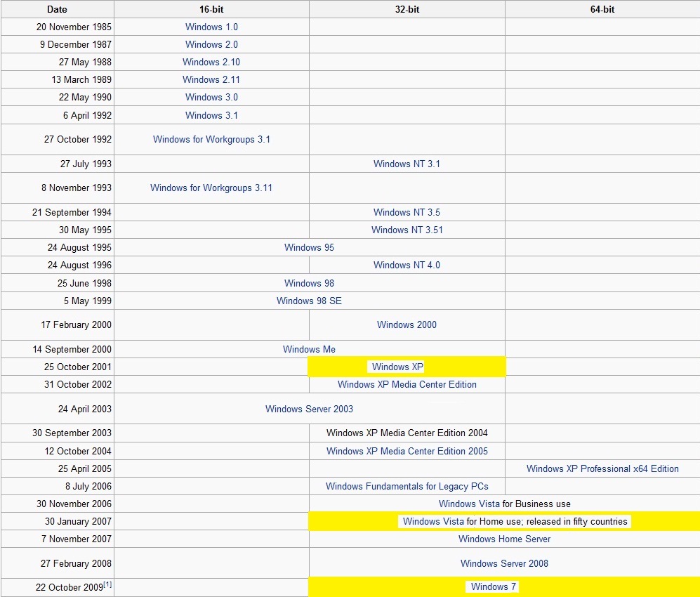700x597 pixels.
Task: Click the Windows 3.1 link
Action: [x=211, y=115]
